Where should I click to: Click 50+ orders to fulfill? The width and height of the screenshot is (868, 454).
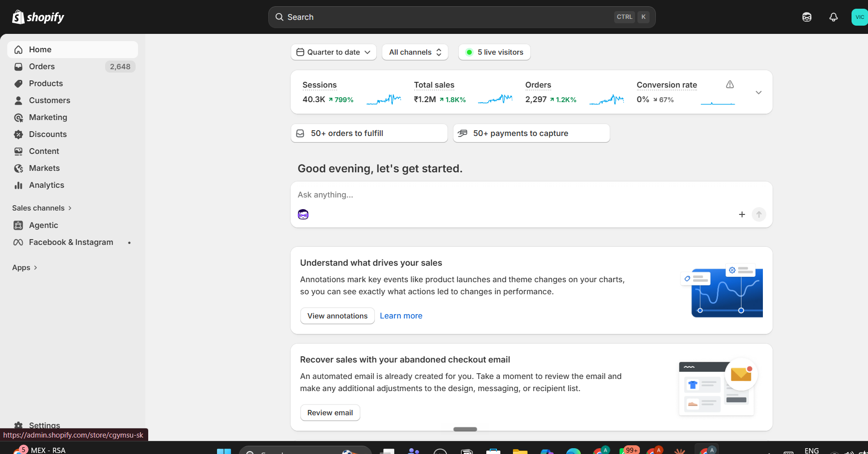pyautogui.click(x=369, y=133)
